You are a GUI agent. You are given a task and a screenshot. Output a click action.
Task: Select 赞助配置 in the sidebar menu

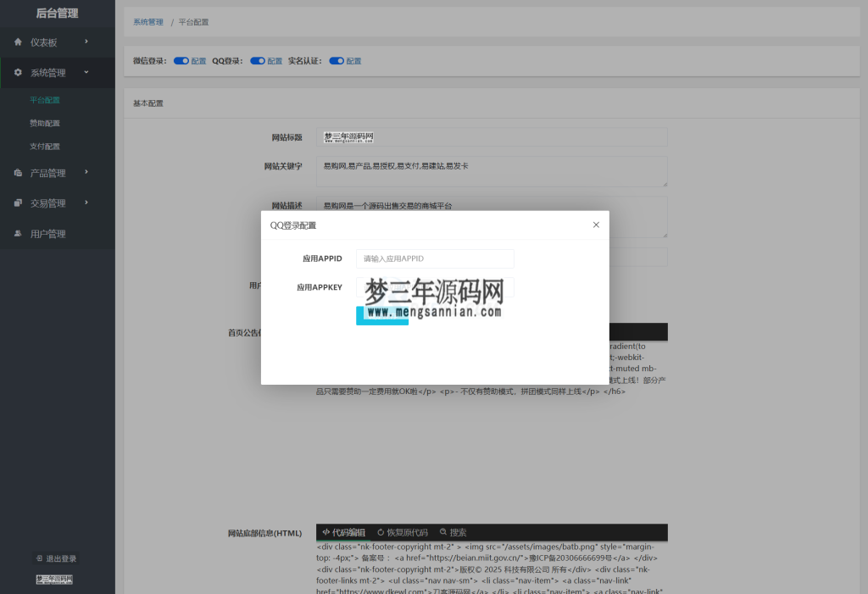[x=45, y=123]
